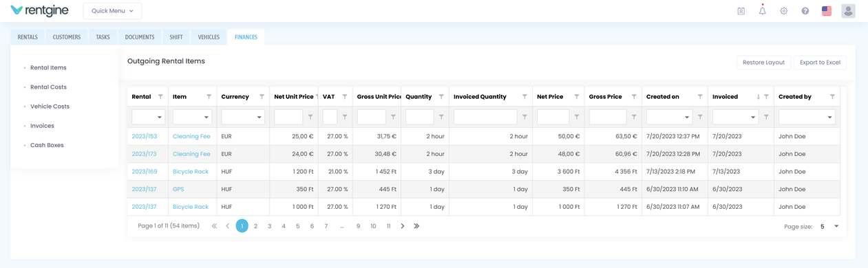Switch to the Documents tab

140,37
